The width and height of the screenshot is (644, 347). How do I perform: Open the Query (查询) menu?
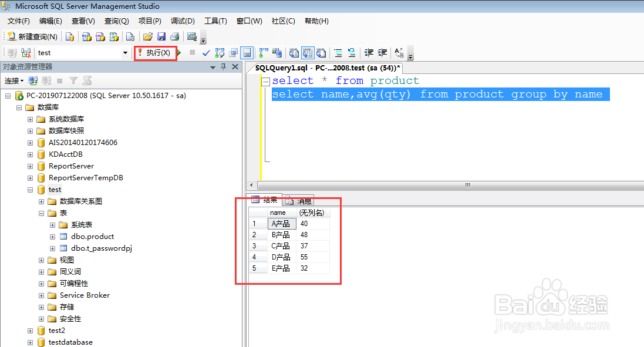click(116, 21)
